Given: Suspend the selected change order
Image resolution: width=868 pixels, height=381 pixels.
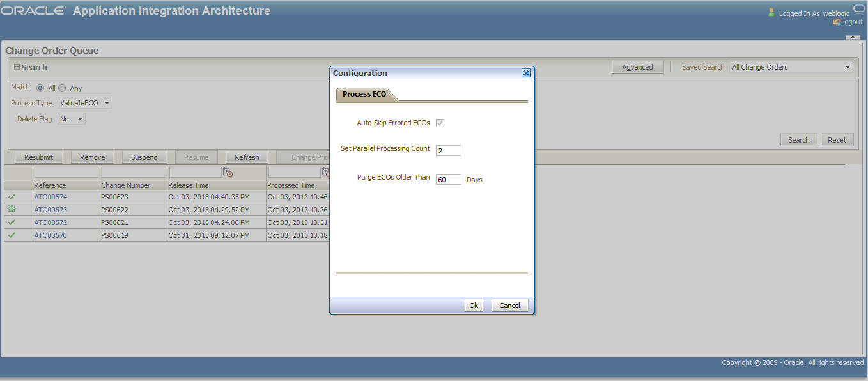Looking at the screenshot, I should click(x=144, y=157).
